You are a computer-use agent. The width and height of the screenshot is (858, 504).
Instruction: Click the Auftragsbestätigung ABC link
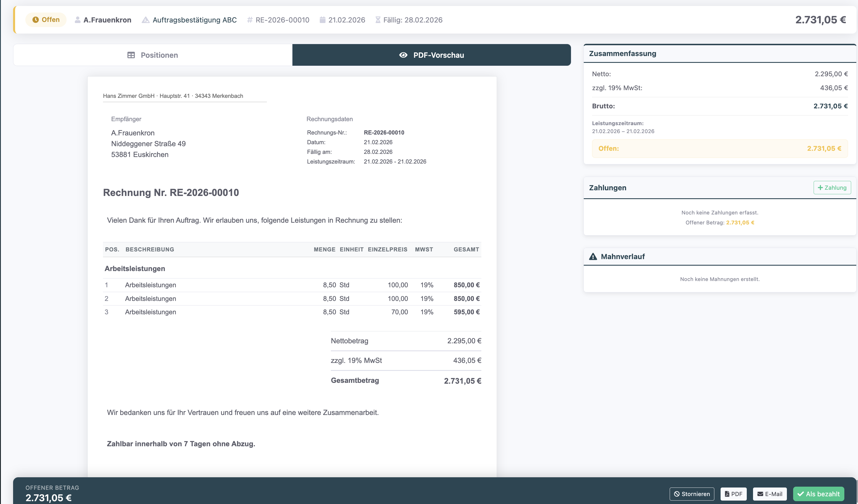(194, 20)
